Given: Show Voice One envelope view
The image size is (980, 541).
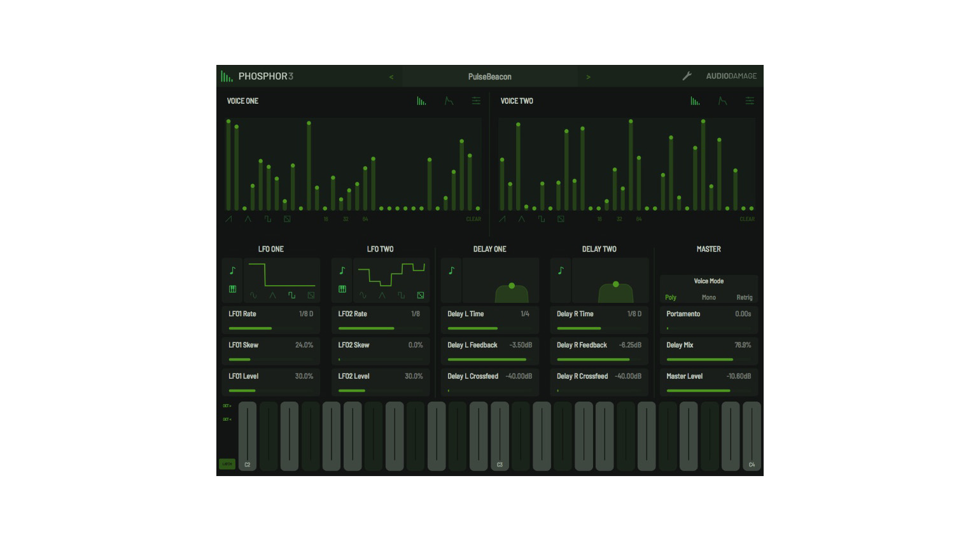Looking at the screenshot, I should click(449, 101).
